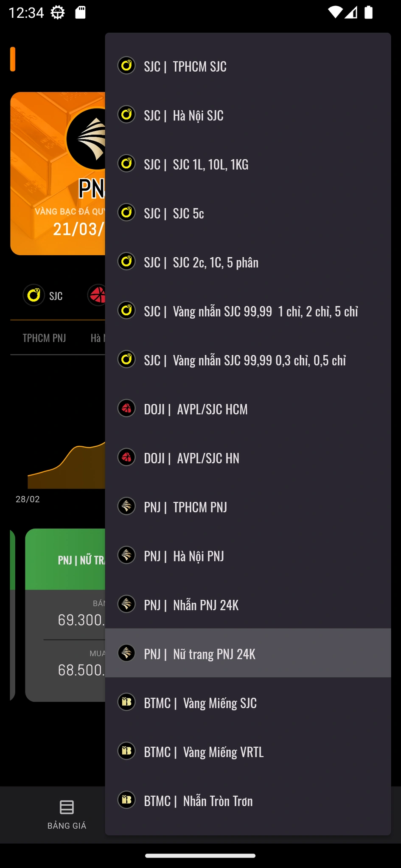Tap the PNJ logo beside TPHCM PNJ
Screen dimensions: 401x868
tap(126, 506)
